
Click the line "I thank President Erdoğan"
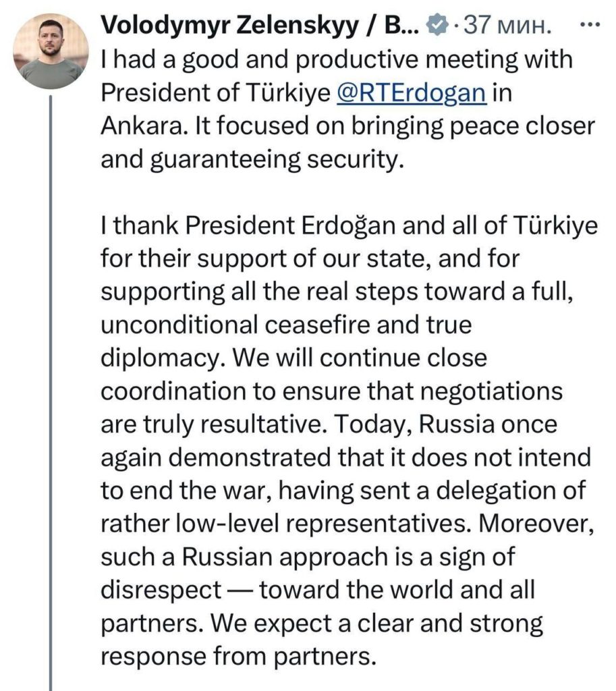click(349, 226)
